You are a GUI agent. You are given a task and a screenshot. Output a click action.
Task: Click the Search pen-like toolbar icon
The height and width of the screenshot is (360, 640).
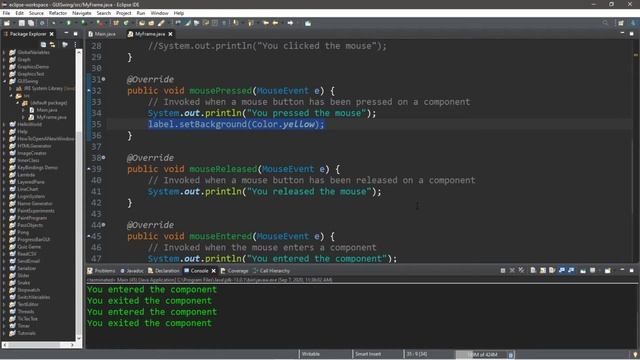tap(161, 23)
